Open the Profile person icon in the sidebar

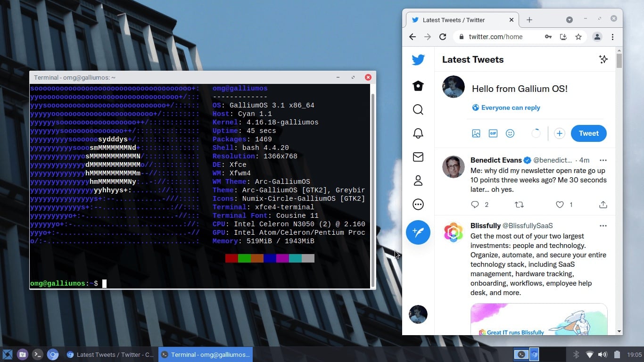click(x=418, y=181)
